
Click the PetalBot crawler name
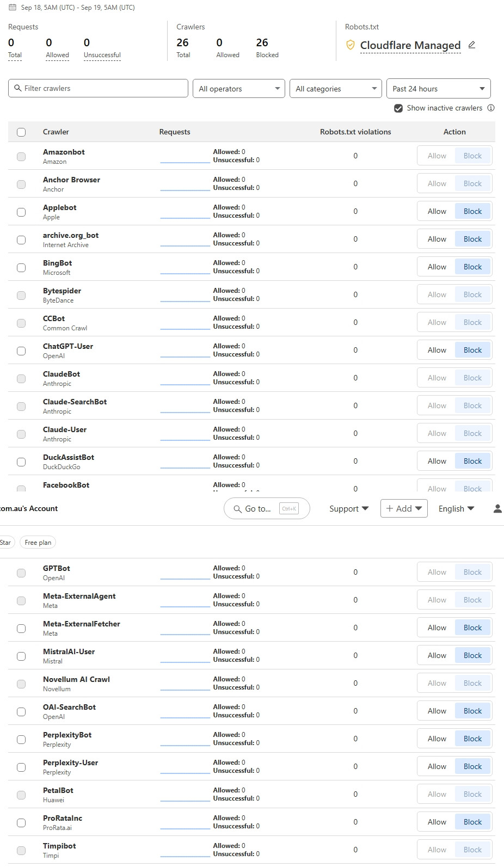(58, 790)
